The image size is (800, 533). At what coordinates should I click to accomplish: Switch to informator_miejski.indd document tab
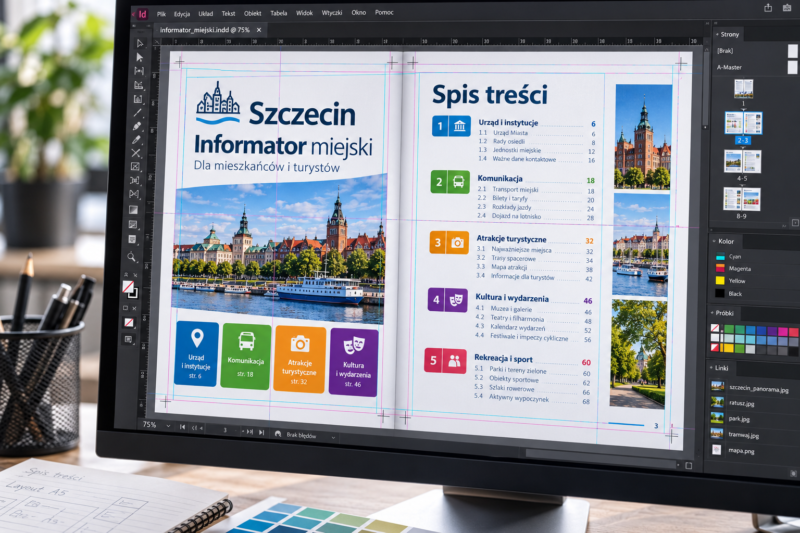205,30
